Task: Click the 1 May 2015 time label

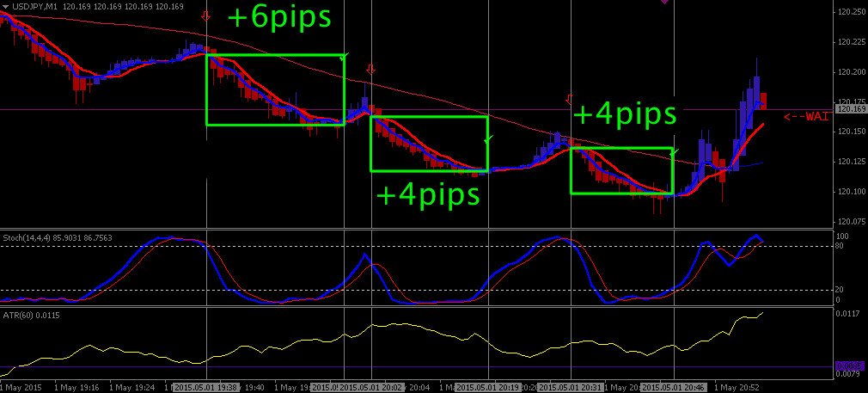Action: [21, 388]
